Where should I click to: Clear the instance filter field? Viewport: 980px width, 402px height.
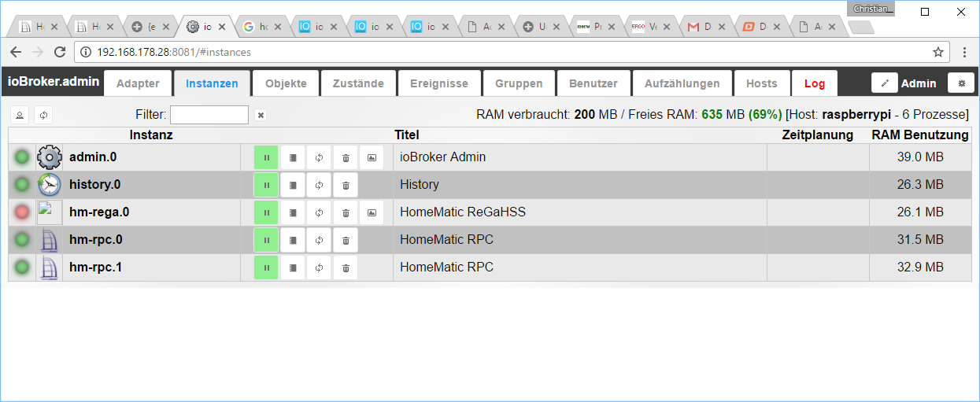coord(261,115)
